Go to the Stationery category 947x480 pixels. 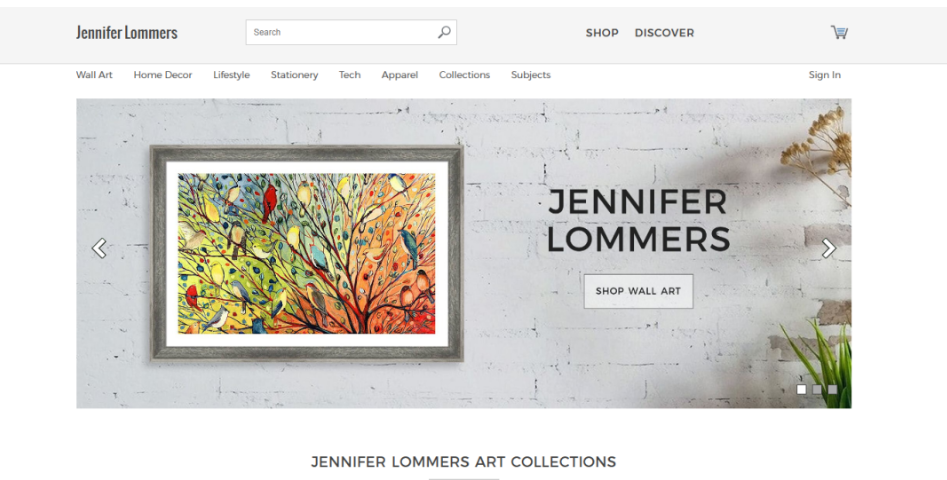click(x=294, y=75)
